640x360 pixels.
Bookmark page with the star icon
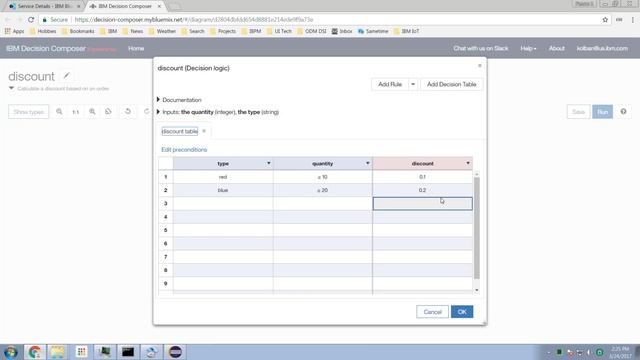605,20
